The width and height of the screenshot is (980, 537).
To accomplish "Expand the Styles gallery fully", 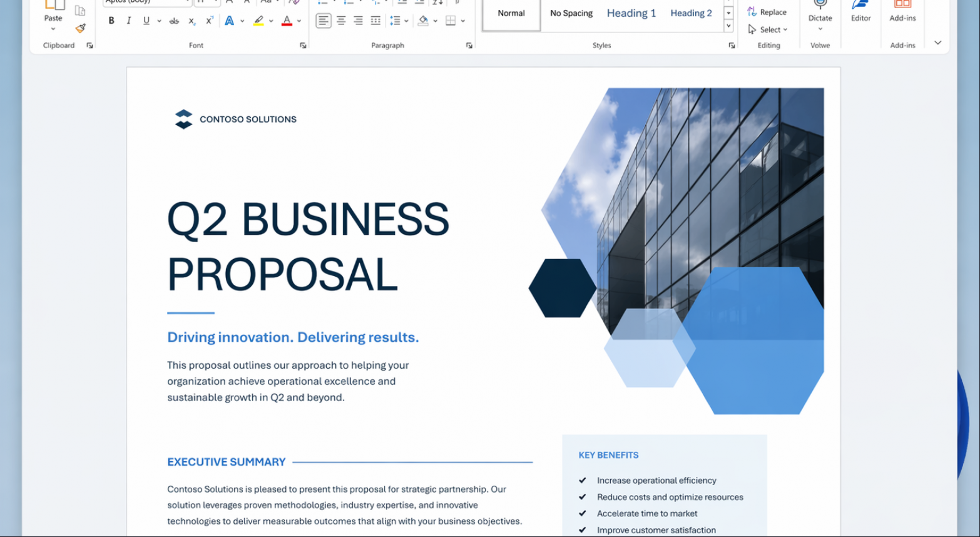I will [x=728, y=26].
